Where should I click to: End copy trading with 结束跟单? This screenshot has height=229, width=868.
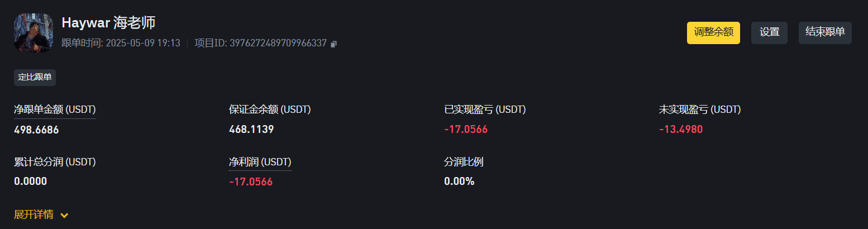pyautogui.click(x=825, y=32)
